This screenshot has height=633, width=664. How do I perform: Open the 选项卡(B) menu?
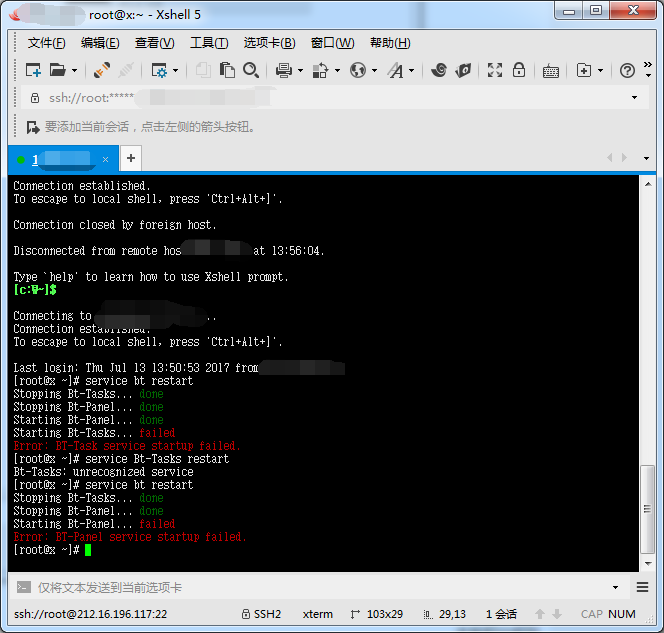269,43
